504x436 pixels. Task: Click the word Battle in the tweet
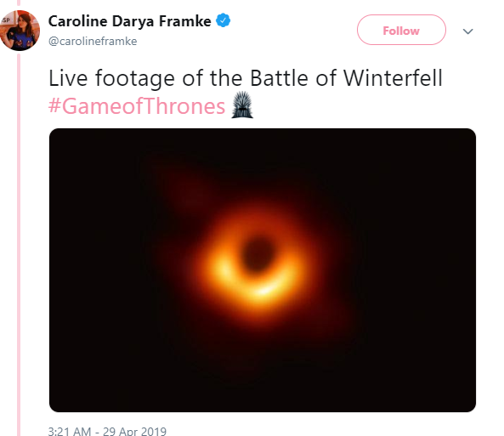pos(279,78)
